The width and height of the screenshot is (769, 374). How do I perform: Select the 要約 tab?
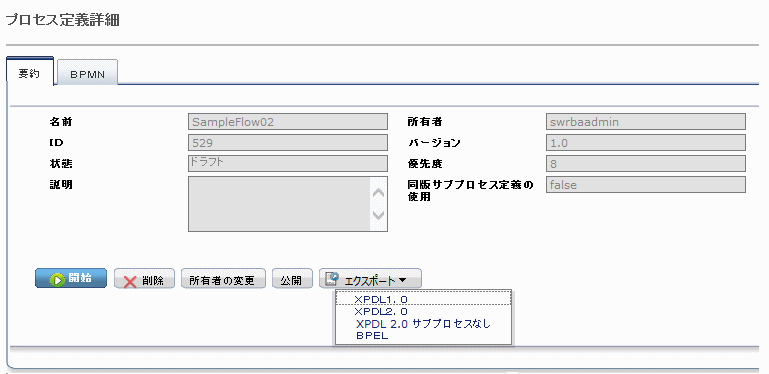[29, 72]
